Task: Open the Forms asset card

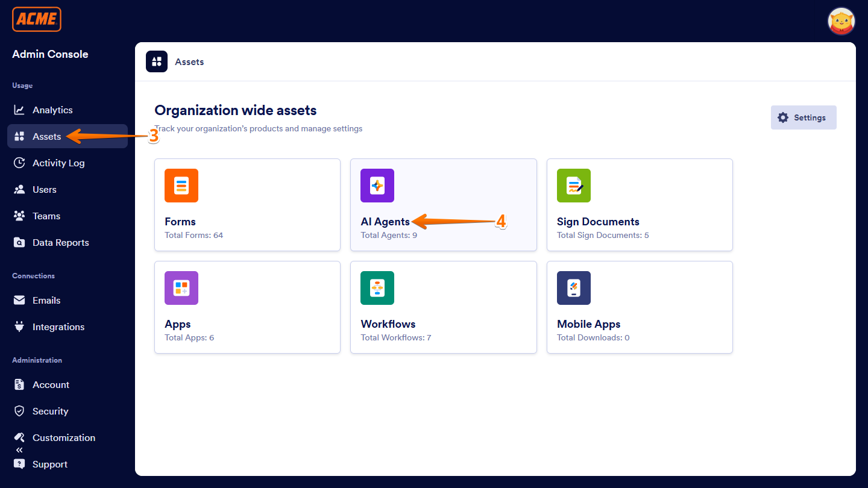Action: [247, 205]
